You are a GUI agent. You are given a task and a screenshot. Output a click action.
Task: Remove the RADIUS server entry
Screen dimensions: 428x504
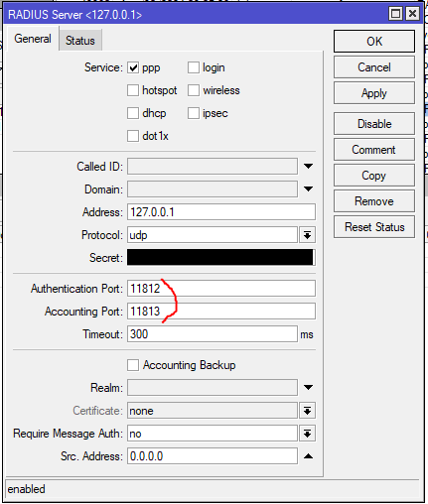click(374, 201)
